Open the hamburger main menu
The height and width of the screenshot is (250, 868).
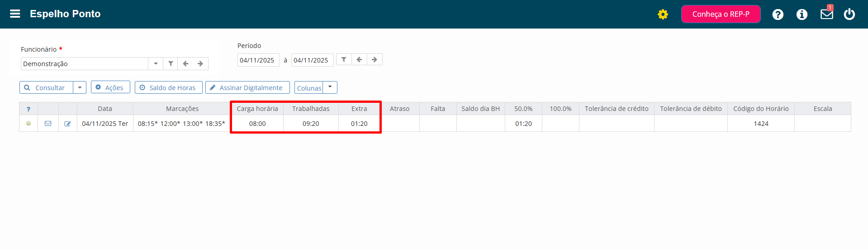15,14
